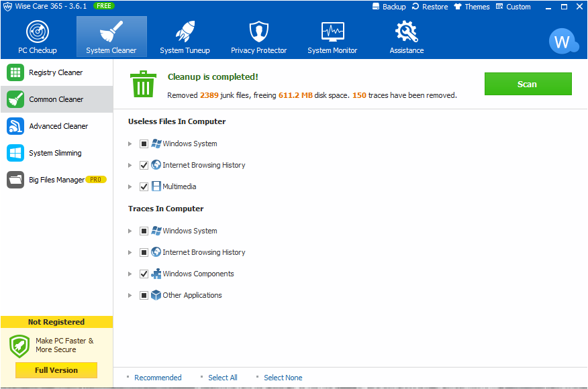
Task: Click the Themes label in title bar
Action: pyautogui.click(x=477, y=7)
